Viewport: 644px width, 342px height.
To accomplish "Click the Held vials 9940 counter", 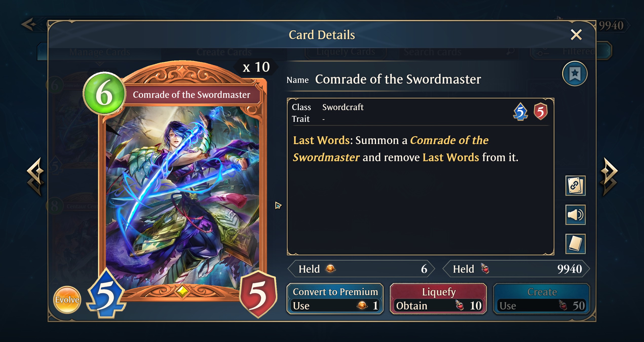I will [x=516, y=269].
